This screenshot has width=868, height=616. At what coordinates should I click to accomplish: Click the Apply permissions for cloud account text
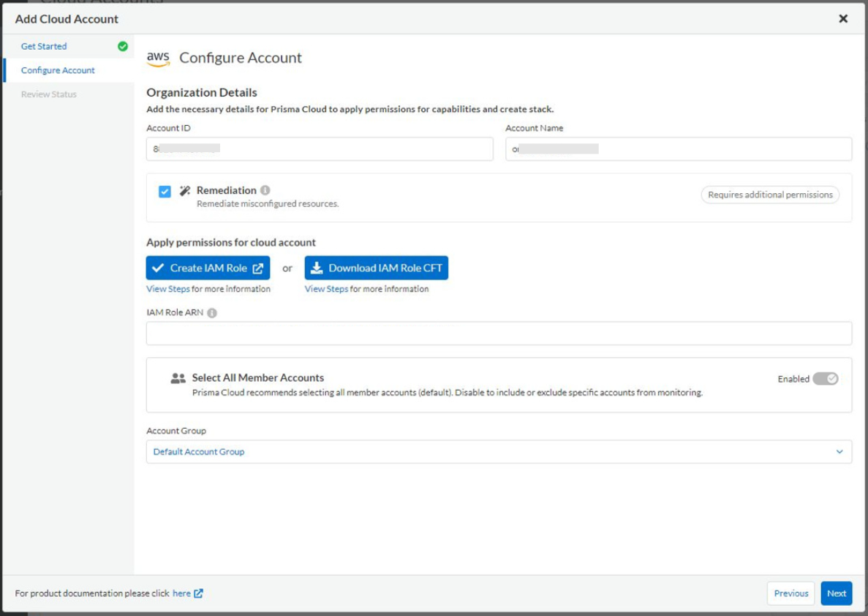pos(231,243)
